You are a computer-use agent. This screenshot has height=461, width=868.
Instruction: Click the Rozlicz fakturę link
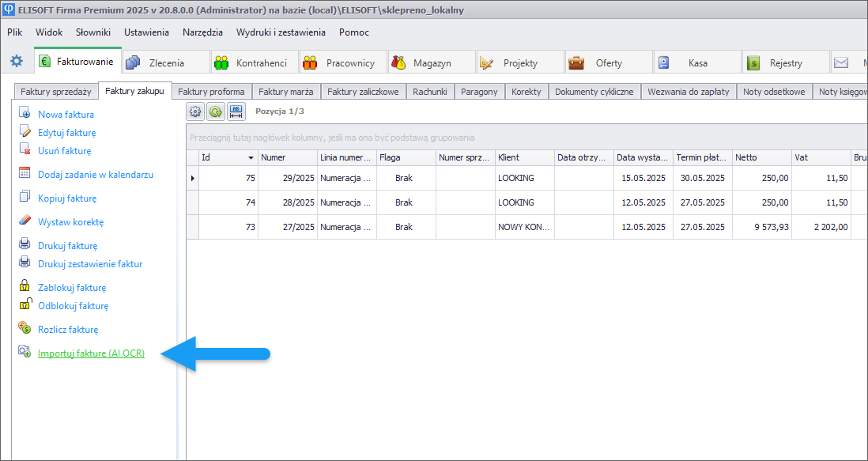(x=68, y=329)
